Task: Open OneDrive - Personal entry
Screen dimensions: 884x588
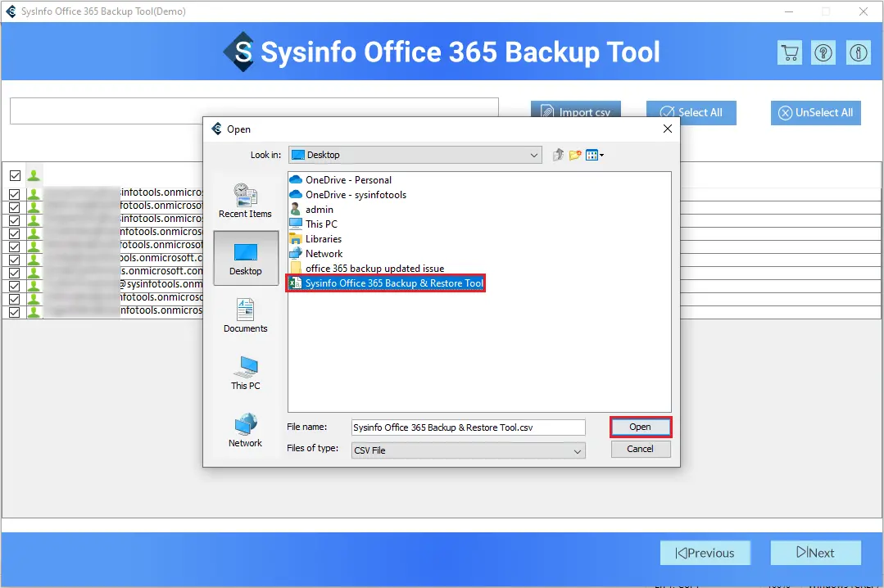Action: tap(341, 180)
